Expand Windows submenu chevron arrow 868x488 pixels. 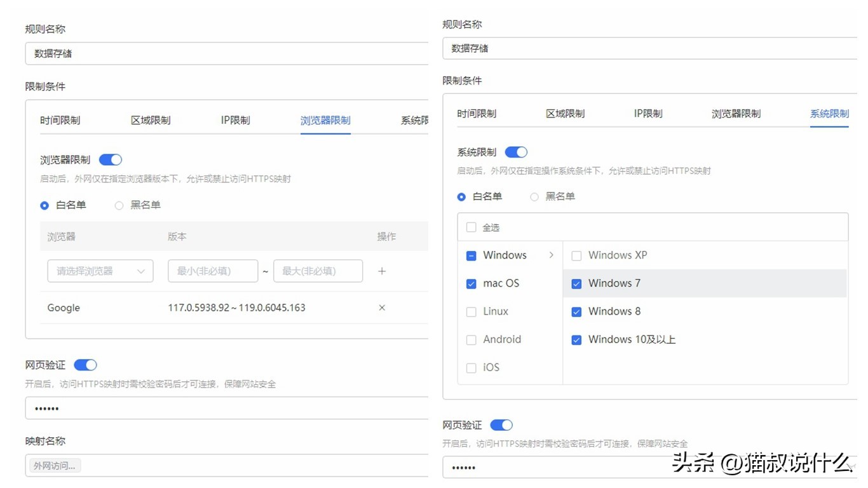point(551,255)
